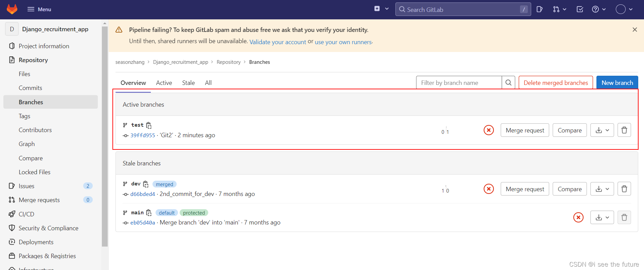Click the create new plus icon
644x270 pixels.
coord(377,9)
